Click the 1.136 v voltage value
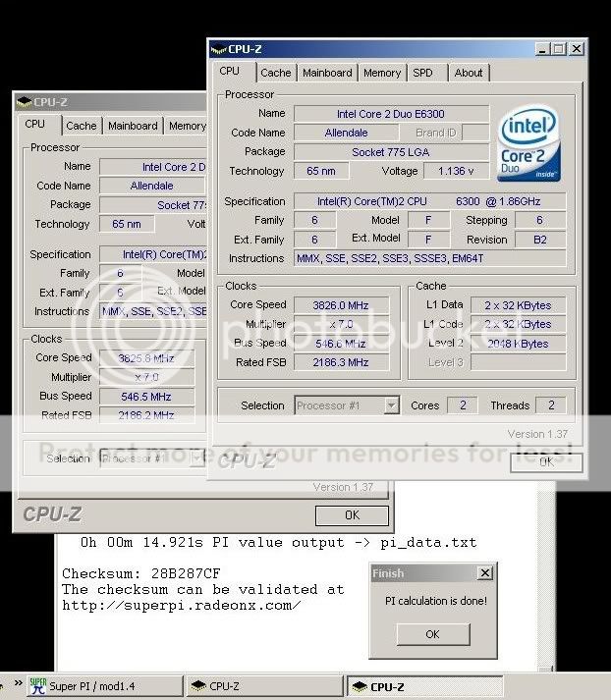Viewport: 611px width, 700px height. click(456, 171)
